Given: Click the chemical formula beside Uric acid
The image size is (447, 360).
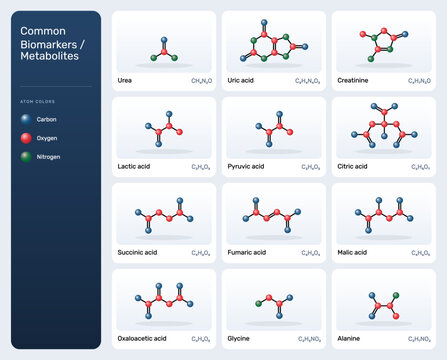Looking at the screenshot, I should [308, 81].
